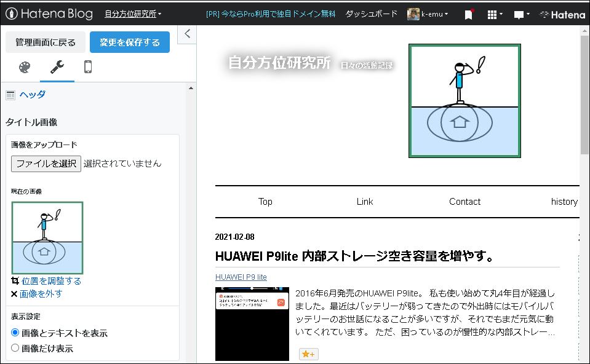The width and height of the screenshot is (590, 364).
Task: Open the k-emu account menu
Action: (434, 14)
